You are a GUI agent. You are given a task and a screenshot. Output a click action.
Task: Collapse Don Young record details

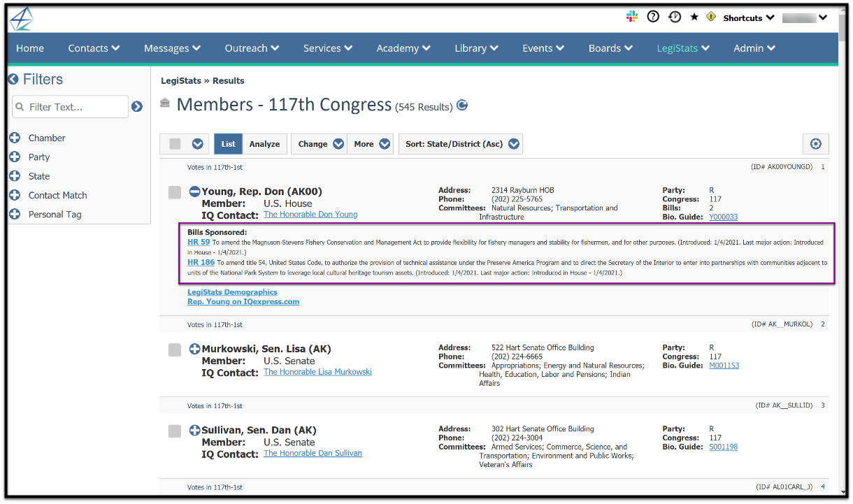194,192
